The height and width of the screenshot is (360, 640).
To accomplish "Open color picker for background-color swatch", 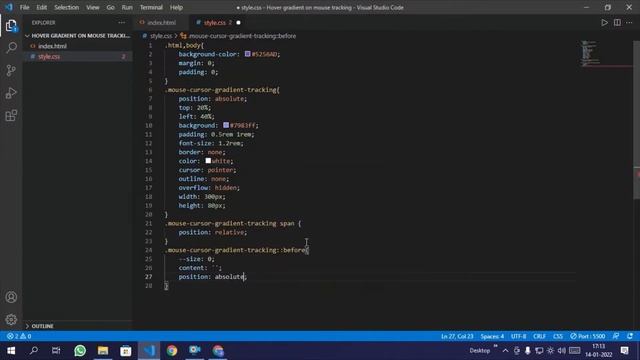I will pyautogui.click(x=247, y=54).
